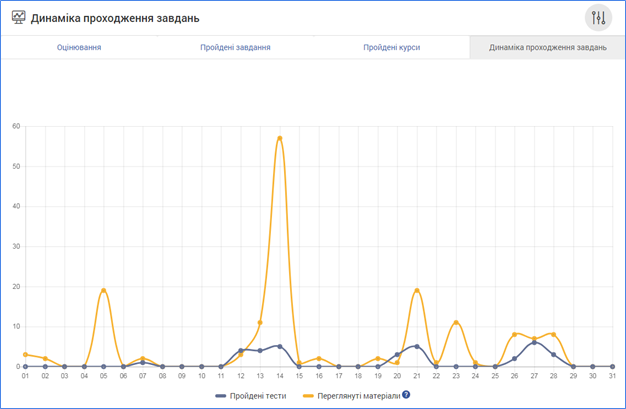Select the orange data point on day 23
Image resolution: width=626 pixels, height=409 pixels.
coord(456,322)
